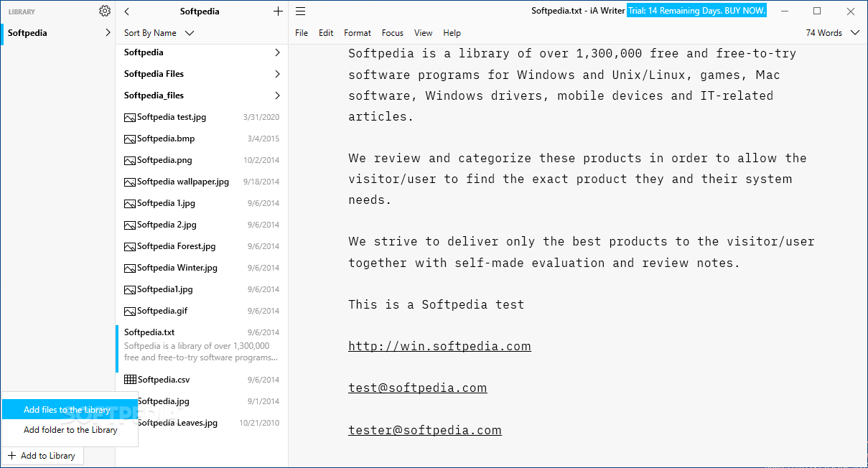Open the View menu
868x468 pixels.
click(424, 33)
